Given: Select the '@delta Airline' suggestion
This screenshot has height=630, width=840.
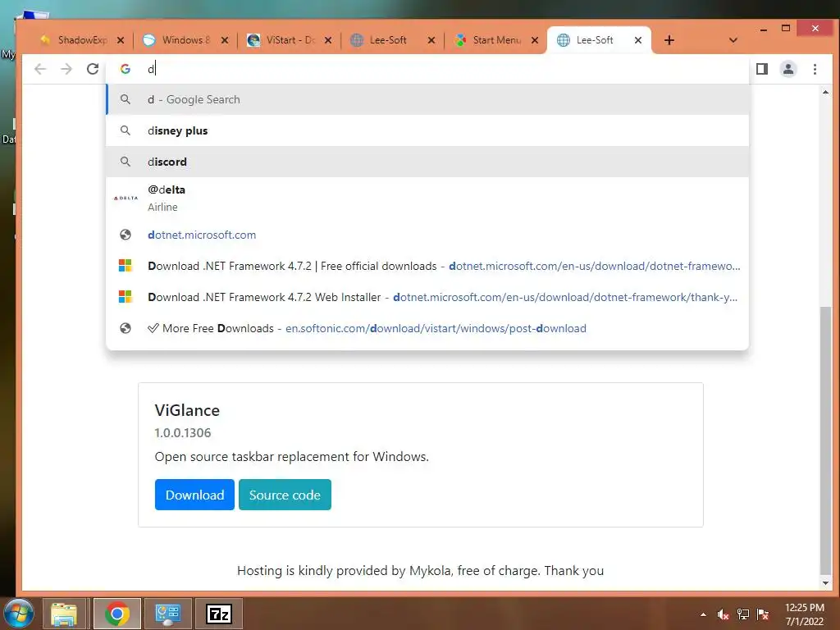Looking at the screenshot, I should pyautogui.click(x=427, y=199).
